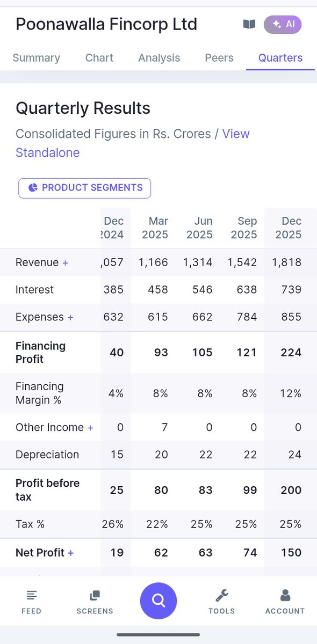The width and height of the screenshot is (317, 644).
Task: Expand the Net Profit row
Action: click(70, 553)
